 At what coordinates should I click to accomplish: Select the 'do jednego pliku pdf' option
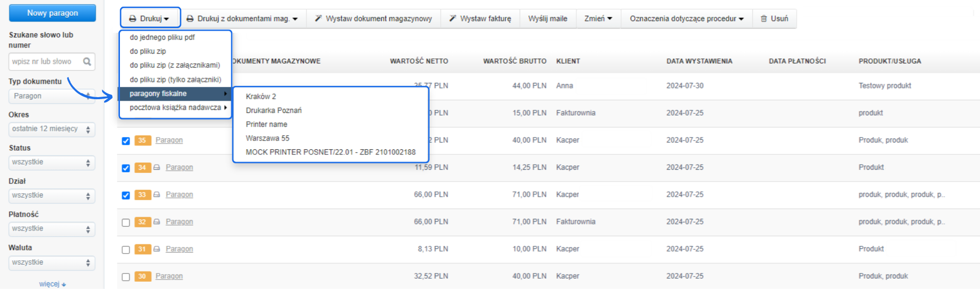pyautogui.click(x=162, y=37)
